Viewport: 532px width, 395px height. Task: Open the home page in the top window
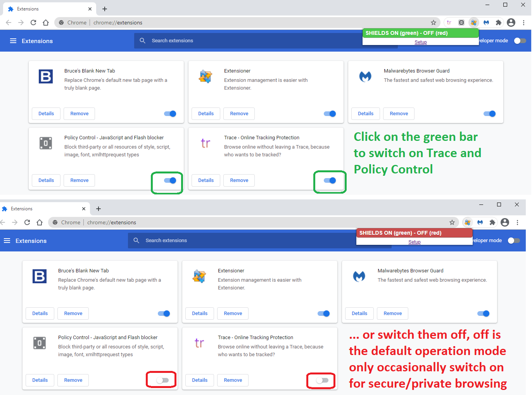[46, 23]
